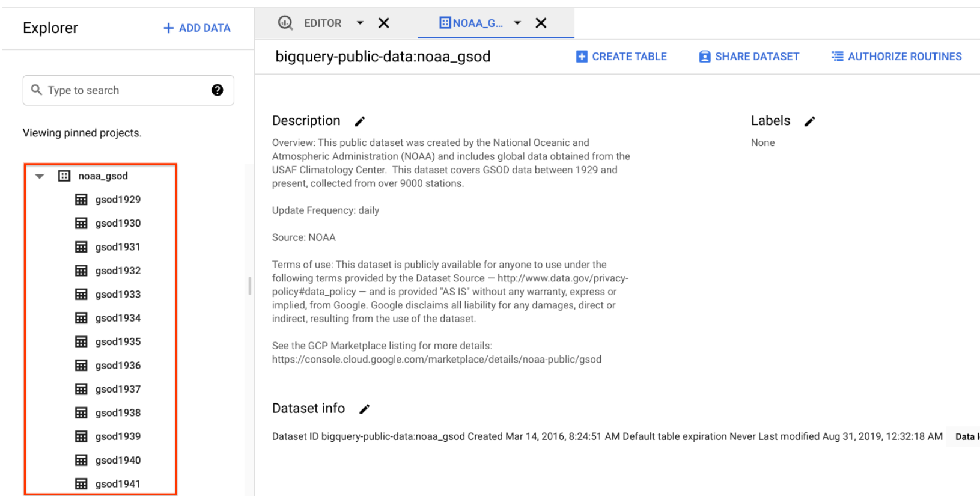Close the Editor tab
The image size is (980, 496).
click(x=384, y=23)
